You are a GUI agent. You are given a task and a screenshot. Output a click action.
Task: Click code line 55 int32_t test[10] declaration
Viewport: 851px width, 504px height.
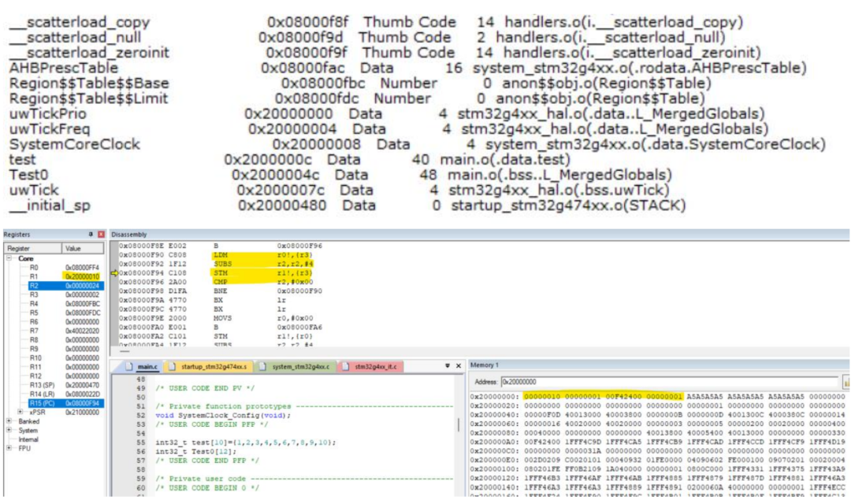245,443
